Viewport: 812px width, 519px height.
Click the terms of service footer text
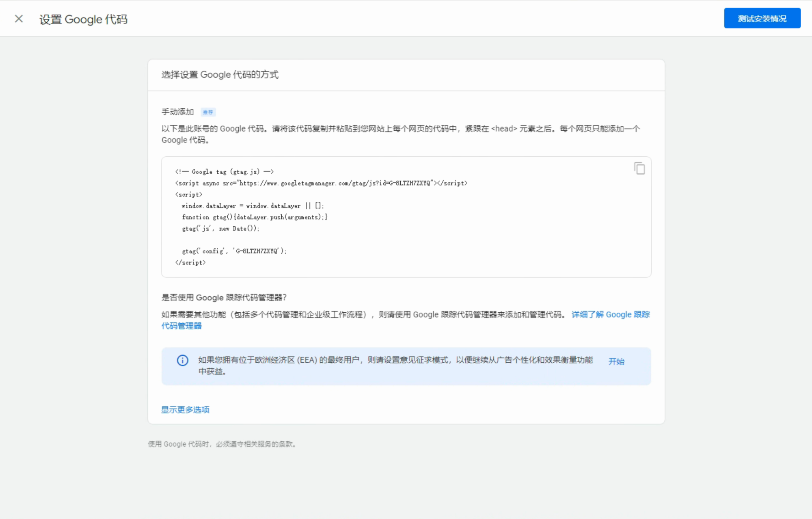click(x=222, y=444)
